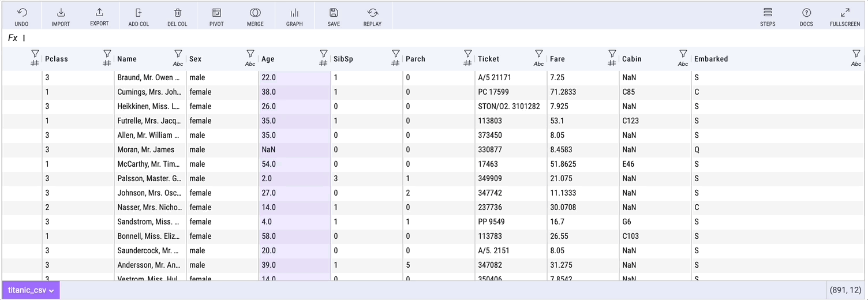Open the filter for the Age column
Screen dimensions: 868x300
pos(323,54)
